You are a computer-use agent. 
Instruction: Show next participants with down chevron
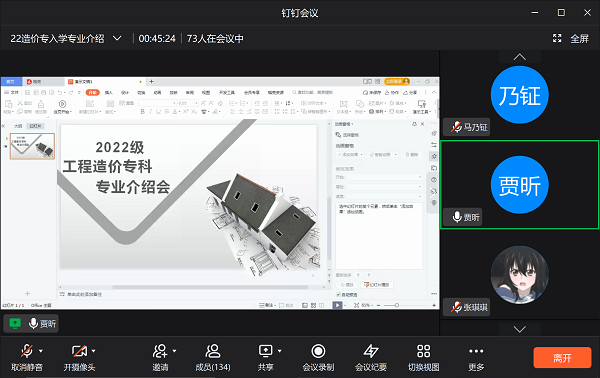pos(520,329)
